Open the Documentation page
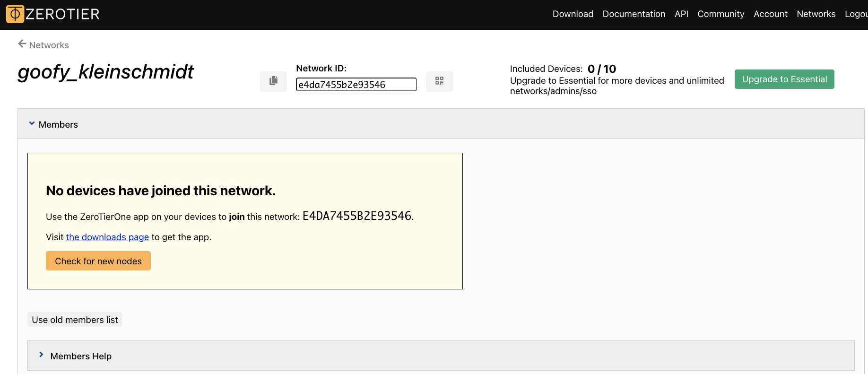The width and height of the screenshot is (868, 374). [x=634, y=14]
